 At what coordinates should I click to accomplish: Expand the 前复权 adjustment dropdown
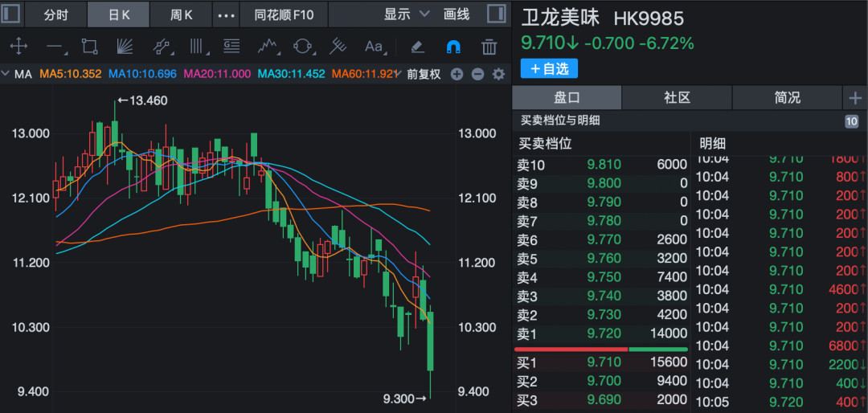424,75
